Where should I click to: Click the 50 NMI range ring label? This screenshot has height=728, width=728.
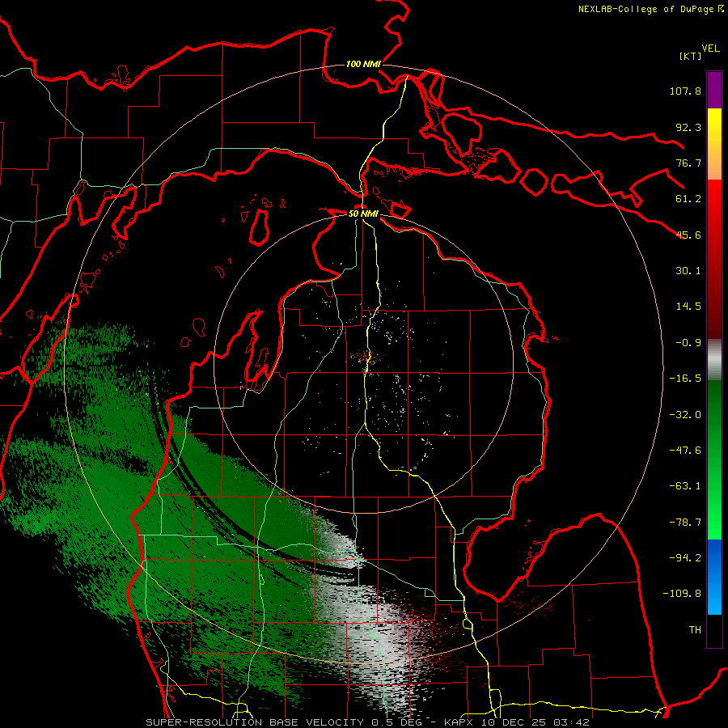coord(363,214)
